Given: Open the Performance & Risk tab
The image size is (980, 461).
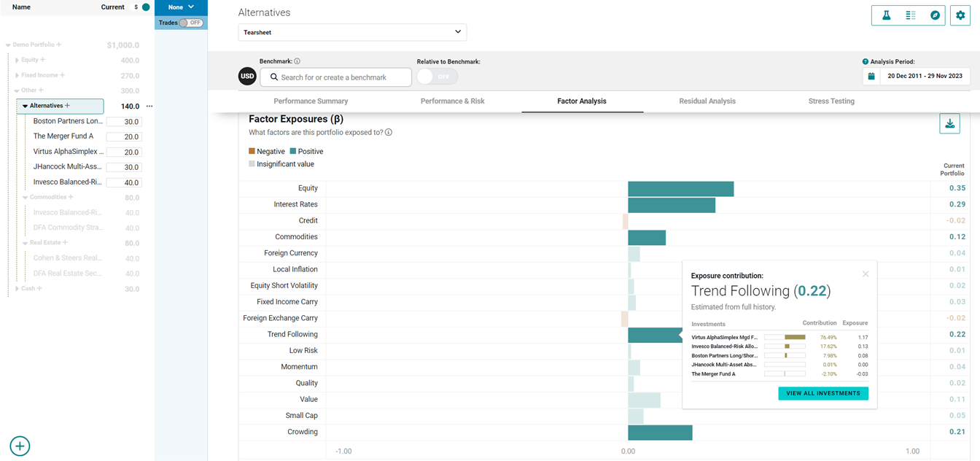Looking at the screenshot, I should click(452, 101).
